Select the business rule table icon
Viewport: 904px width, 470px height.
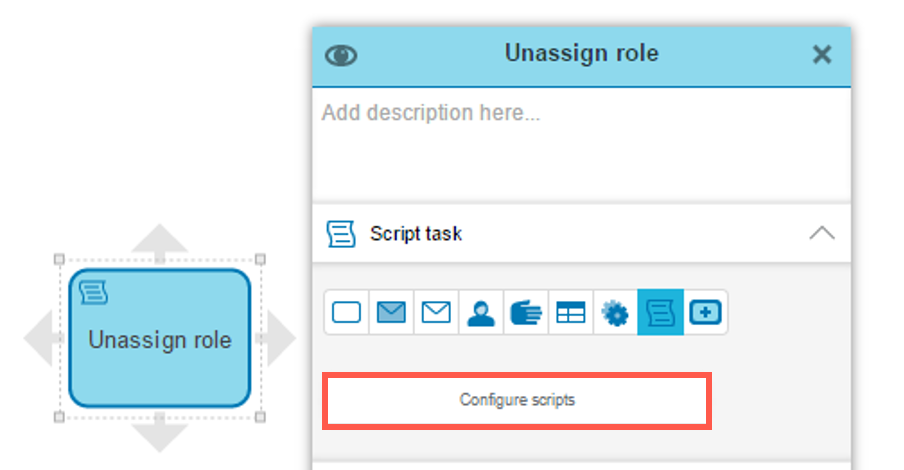point(570,313)
